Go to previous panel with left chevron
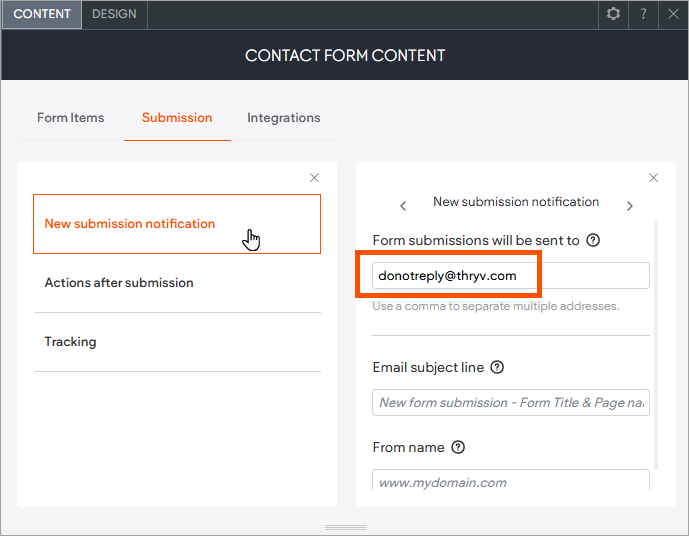This screenshot has width=689, height=536. pyautogui.click(x=403, y=206)
